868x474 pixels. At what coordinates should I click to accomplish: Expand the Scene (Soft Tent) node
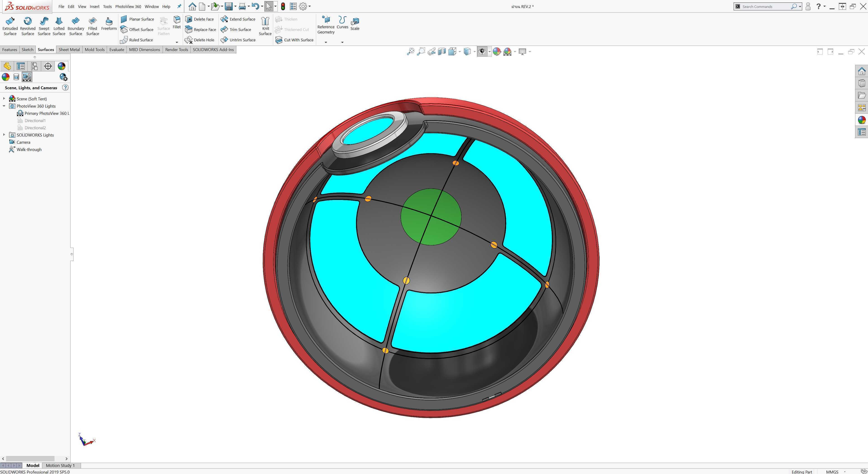point(4,99)
